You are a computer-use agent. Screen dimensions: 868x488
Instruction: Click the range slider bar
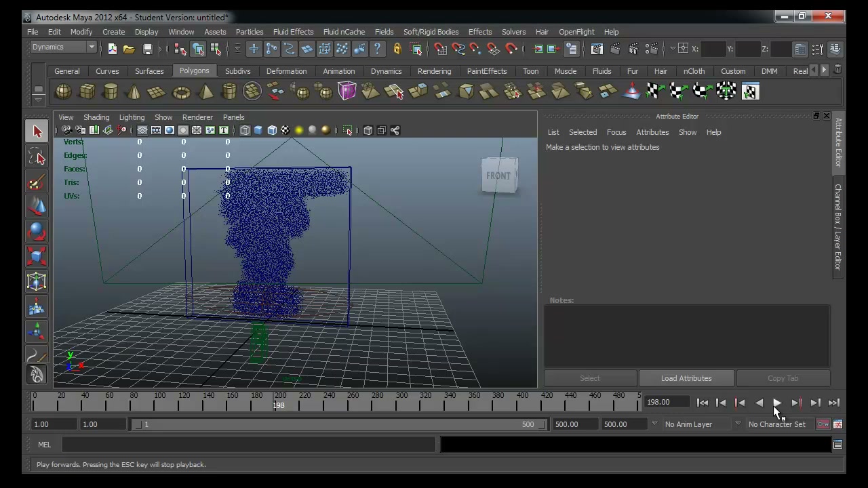tap(337, 424)
